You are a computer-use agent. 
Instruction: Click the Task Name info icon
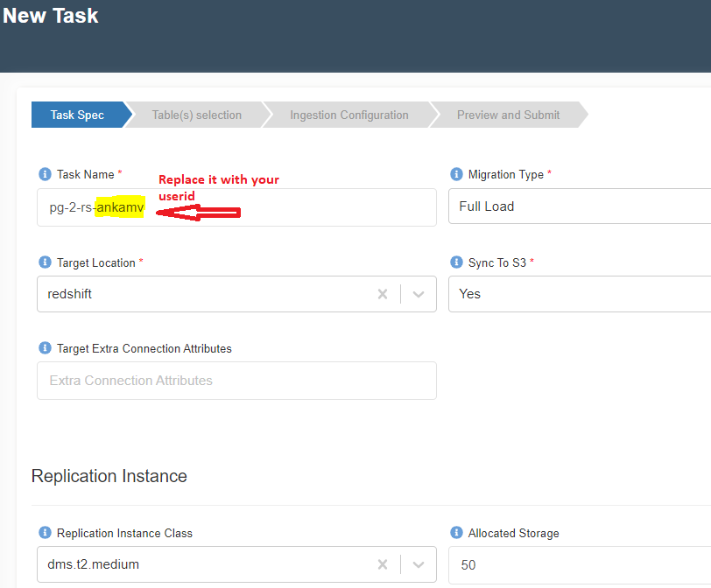[x=45, y=174]
